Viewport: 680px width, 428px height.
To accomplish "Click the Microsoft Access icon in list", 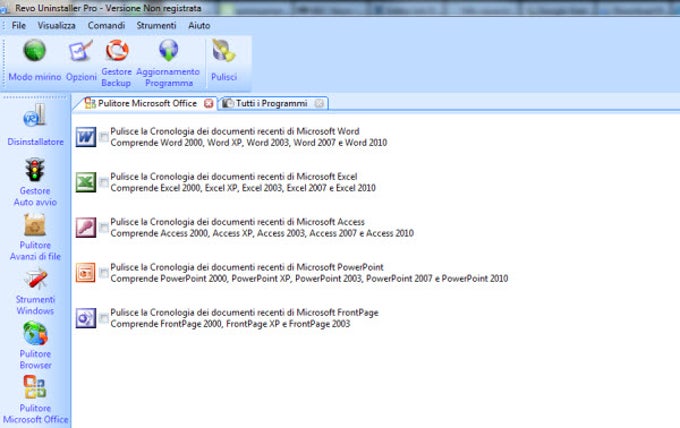I will point(86,228).
